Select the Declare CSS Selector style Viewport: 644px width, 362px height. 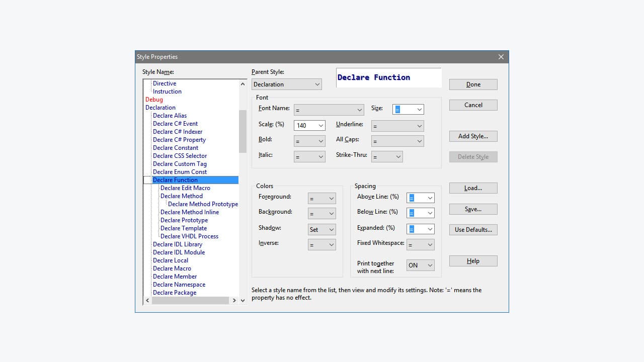[180, 156]
